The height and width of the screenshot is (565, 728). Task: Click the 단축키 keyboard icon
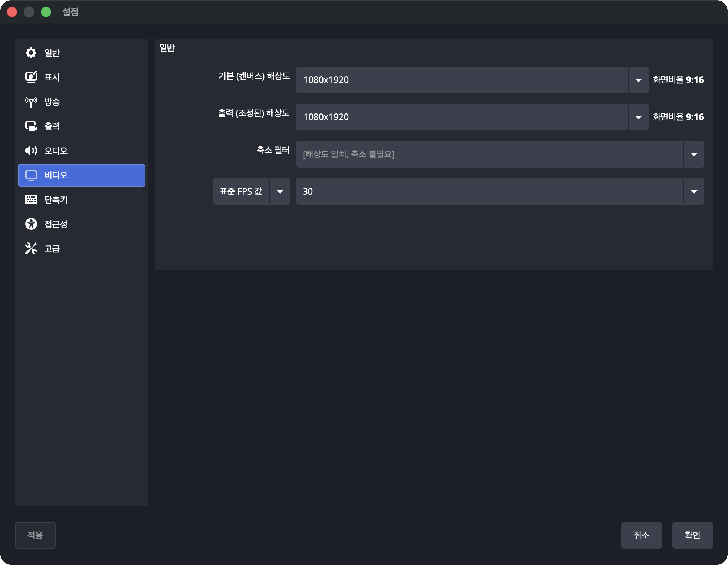point(31,199)
